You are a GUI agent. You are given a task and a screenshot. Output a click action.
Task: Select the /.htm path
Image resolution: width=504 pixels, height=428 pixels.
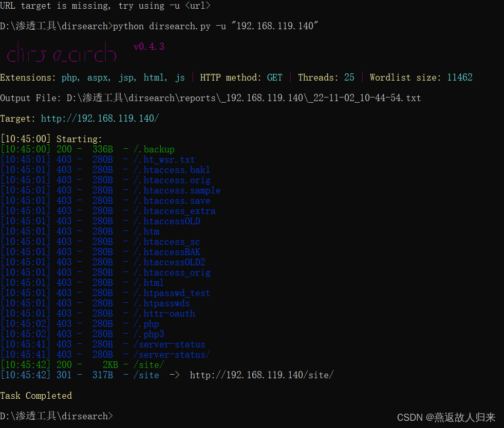[x=146, y=231]
